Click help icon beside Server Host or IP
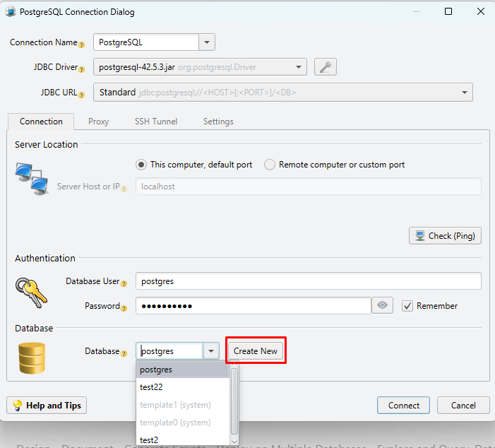The width and height of the screenshot is (495, 448). point(124,189)
